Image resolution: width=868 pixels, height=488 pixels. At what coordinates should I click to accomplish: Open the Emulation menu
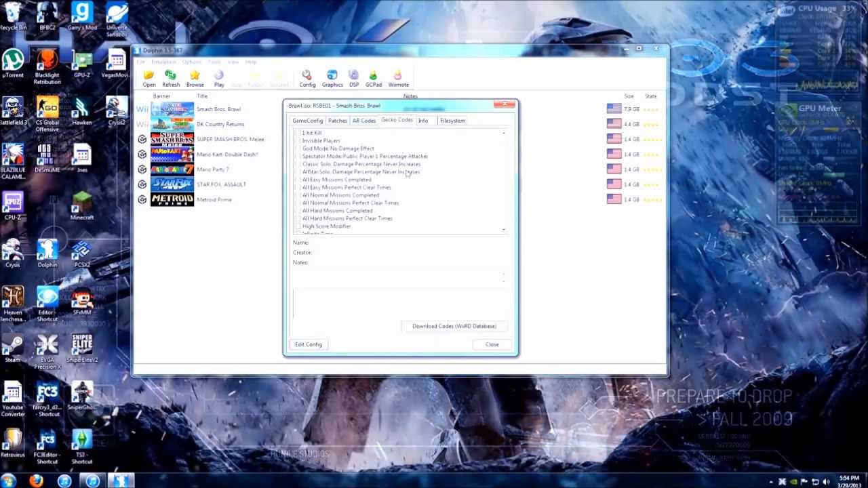[163, 62]
